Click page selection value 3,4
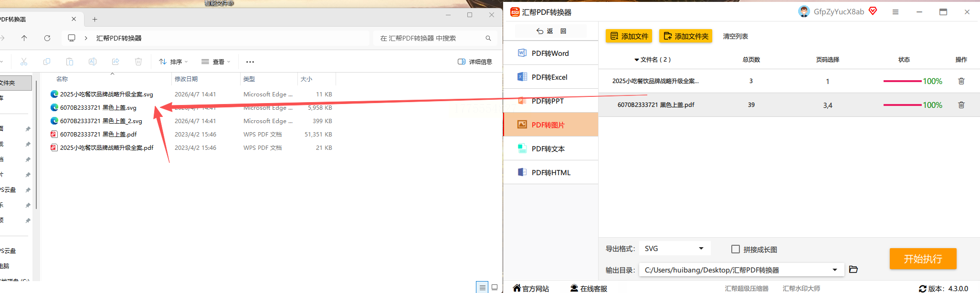The image size is (980, 293). click(x=828, y=105)
